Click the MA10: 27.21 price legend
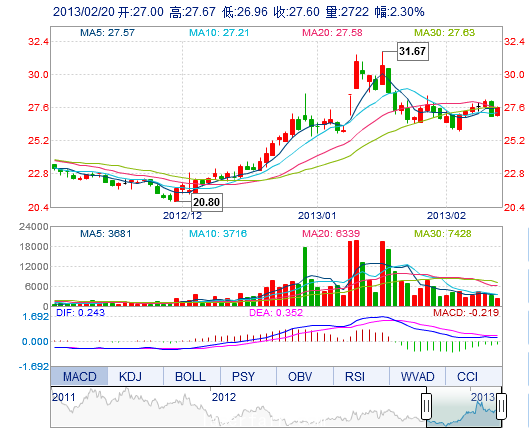This screenshot has height=430, width=529. [219, 33]
